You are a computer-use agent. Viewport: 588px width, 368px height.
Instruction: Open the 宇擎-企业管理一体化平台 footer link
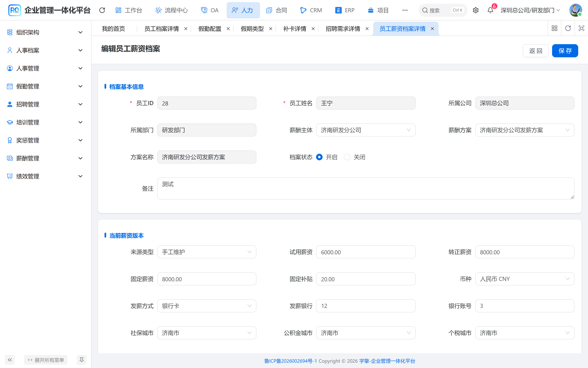(387, 361)
